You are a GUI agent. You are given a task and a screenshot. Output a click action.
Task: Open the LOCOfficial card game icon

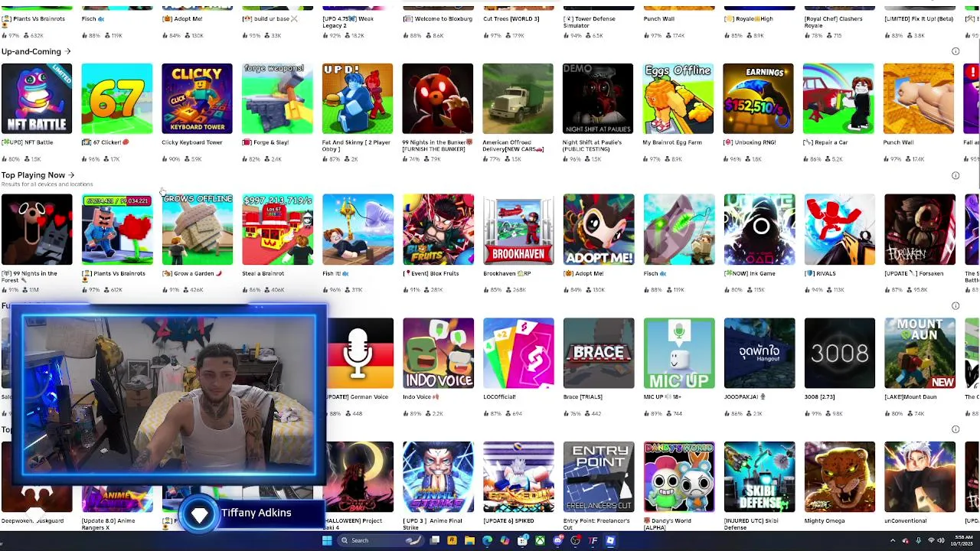point(518,353)
